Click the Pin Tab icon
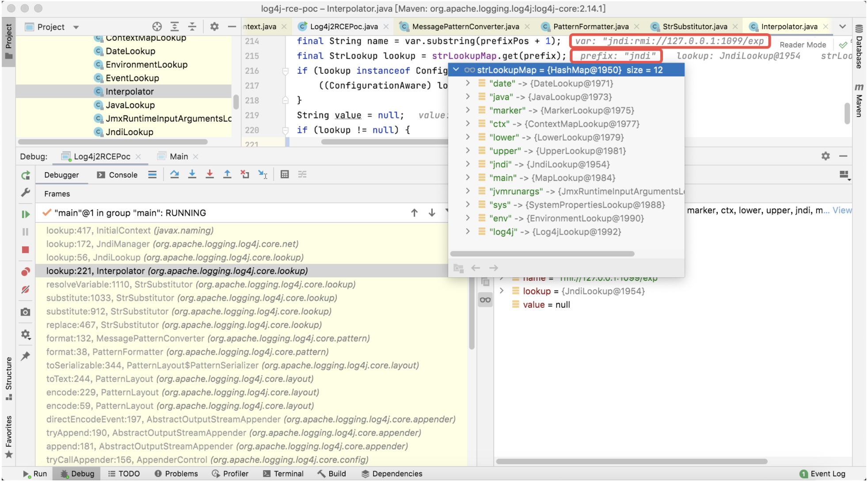The image size is (868, 483). click(26, 356)
